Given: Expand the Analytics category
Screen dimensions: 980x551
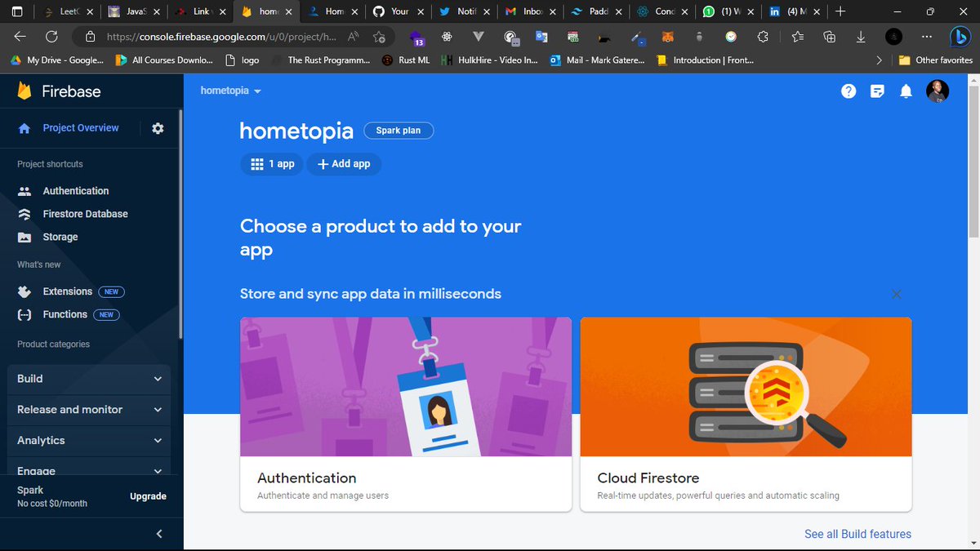Looking at the screenshot, I should 90,441.
